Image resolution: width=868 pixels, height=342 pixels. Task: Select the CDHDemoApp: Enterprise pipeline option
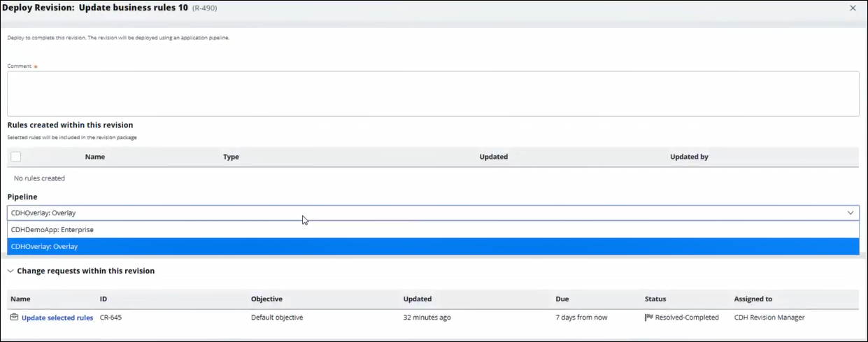[x=52, y=229]
